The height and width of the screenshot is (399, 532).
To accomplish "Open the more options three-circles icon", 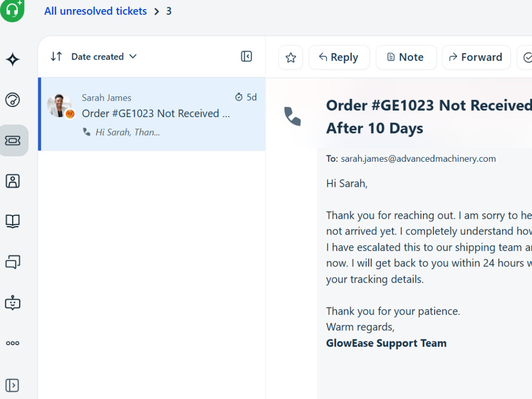I will (13, 343).
